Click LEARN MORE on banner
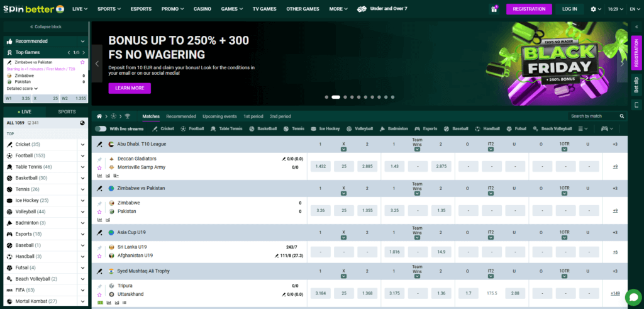The width and height of the screenshot is (644, 309). (x=130, y=88)
